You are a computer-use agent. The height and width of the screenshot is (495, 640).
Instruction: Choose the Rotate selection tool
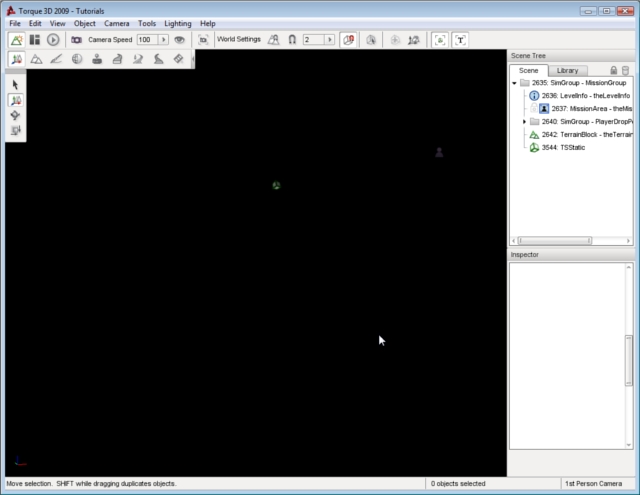(x=16, y=115)
